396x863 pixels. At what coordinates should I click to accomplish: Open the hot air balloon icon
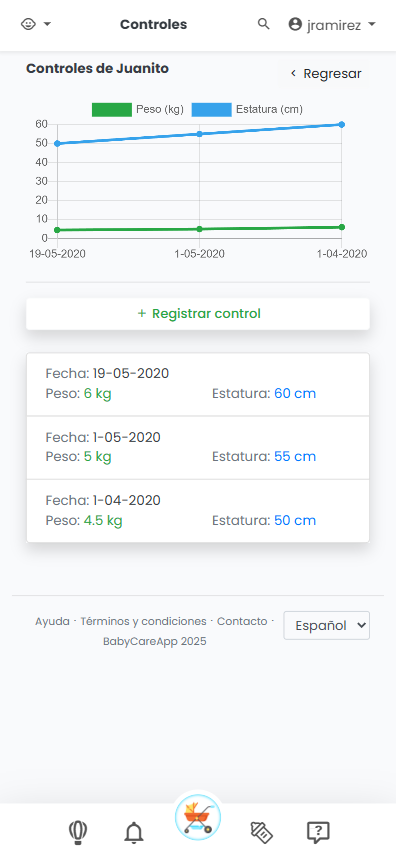(78, 833)
